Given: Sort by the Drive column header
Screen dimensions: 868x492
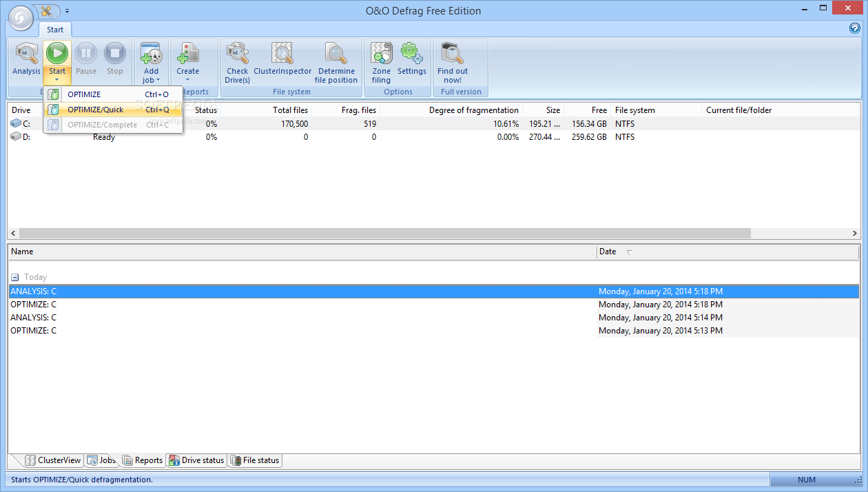Looking at the screenshot, I should click(21, 110).
